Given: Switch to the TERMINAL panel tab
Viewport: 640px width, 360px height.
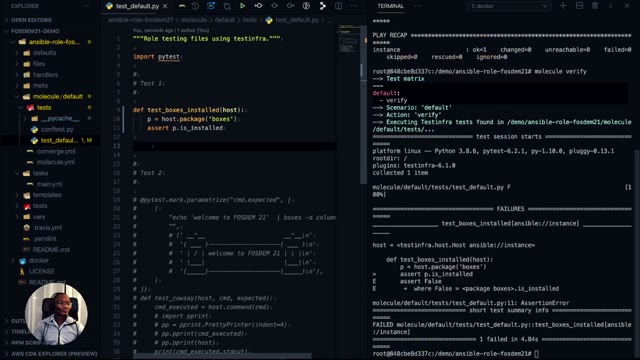Looking at the screenshot, I should (391, 6).
